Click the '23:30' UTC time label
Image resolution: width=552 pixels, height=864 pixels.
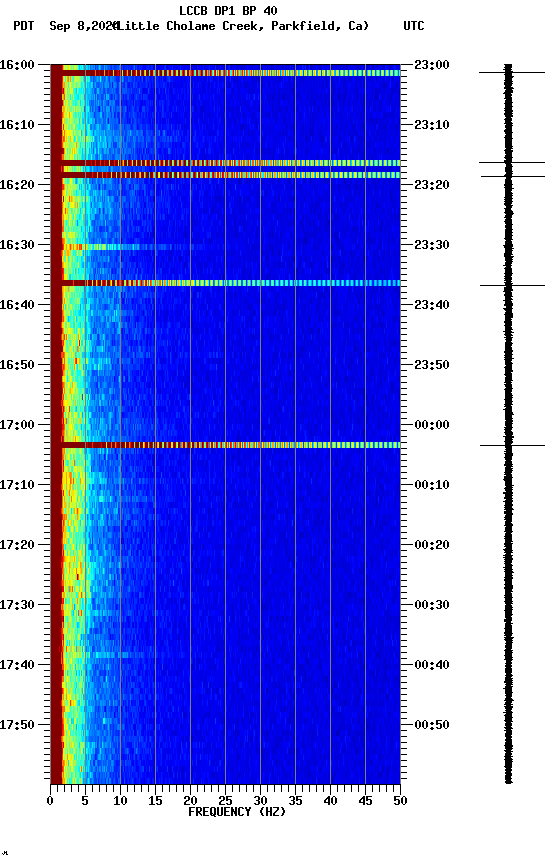(x=432, y=245)
